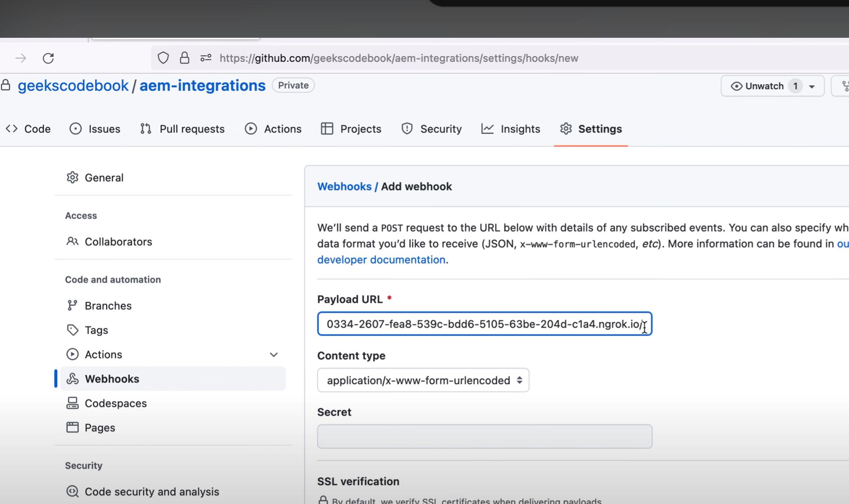849x504 pixels.
Task: Open Codespaces settings in sidebar
Action: pos(106,403)
